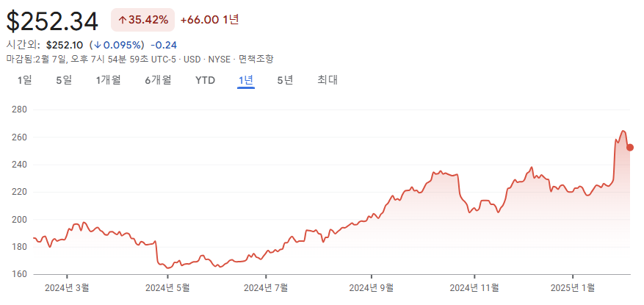Choose the YTD range tab
This screenshot has width=644, height=305.
(206, 80)
